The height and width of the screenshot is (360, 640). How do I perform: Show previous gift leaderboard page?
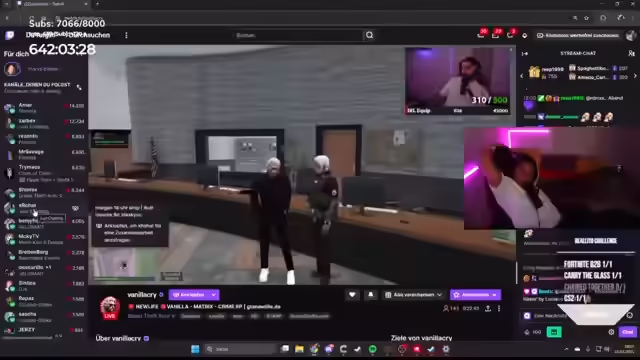coord(522,76)
